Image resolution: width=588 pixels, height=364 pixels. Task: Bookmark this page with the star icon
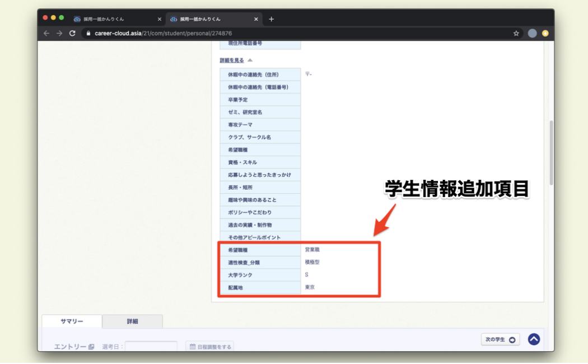[x=516, y=34]
